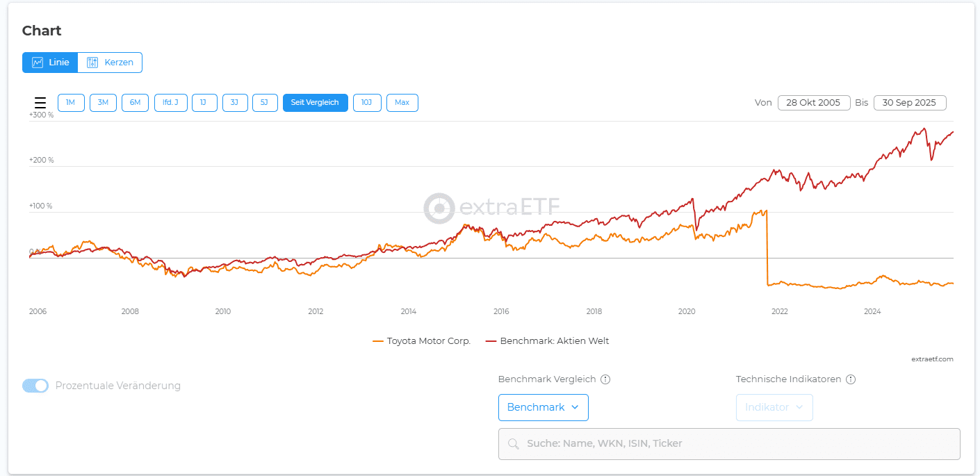Switch chart to Max range
Viewport: 980px width, 476px height.
point(402,103)
